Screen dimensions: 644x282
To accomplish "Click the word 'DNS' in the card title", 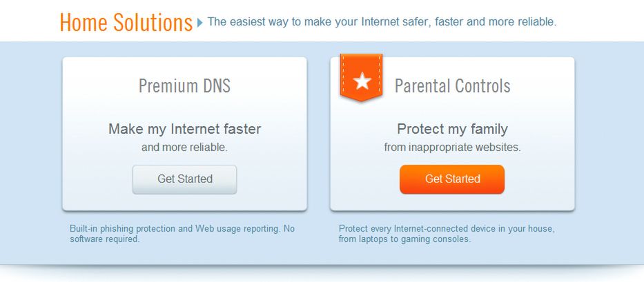I will pyautogui.click(x=215, y=86).
